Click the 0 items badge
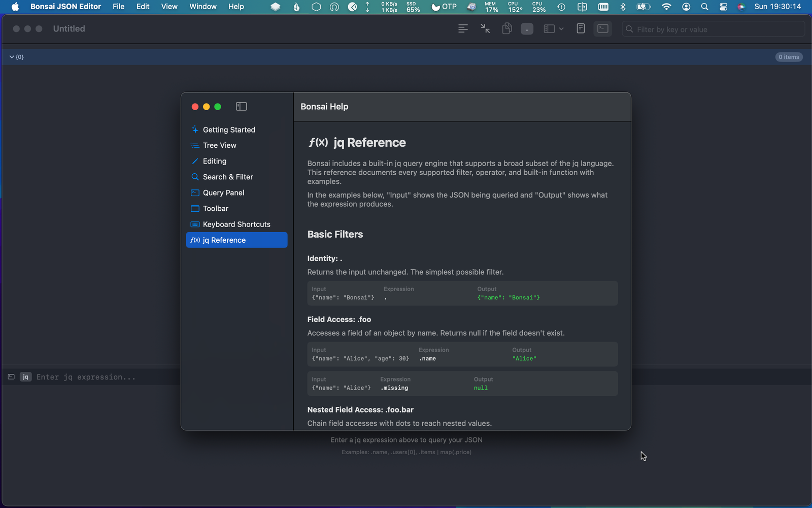 pyautogui.click(x=789, y=57)
